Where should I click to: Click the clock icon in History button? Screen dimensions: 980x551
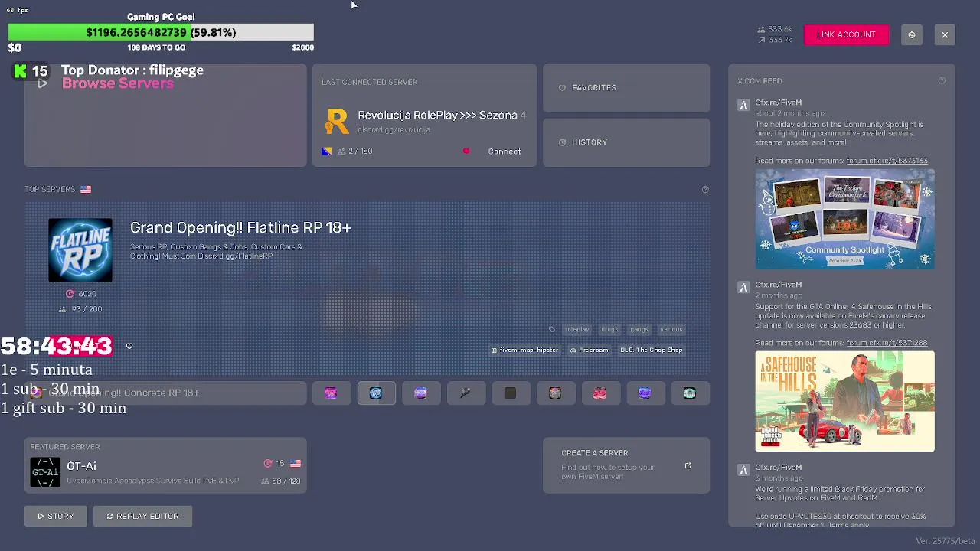[562, 142]
